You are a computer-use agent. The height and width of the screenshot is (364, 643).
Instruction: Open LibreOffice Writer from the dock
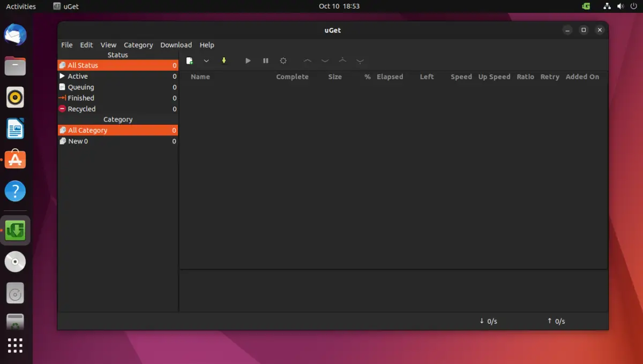pyautogui.click(x=16, y=128)
